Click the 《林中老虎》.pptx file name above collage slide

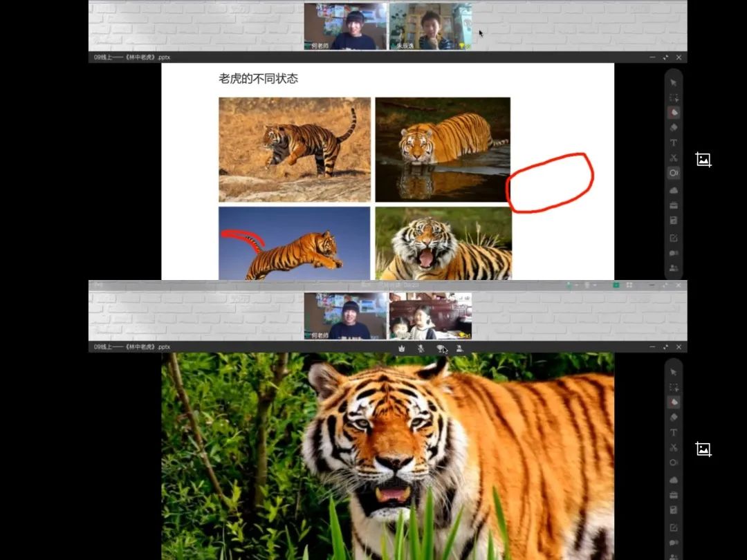132,57
